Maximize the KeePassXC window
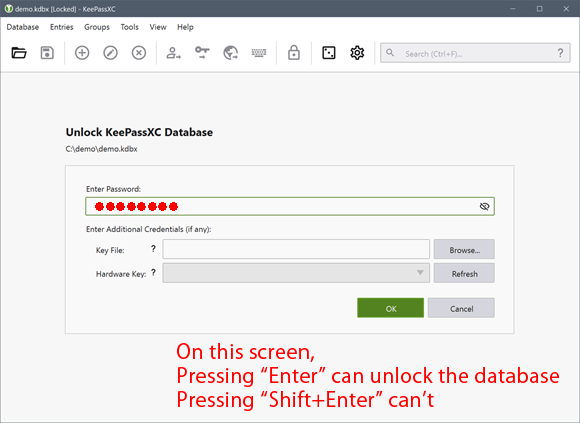Screen dimensions: 580x423 click(x=539, y=9)
